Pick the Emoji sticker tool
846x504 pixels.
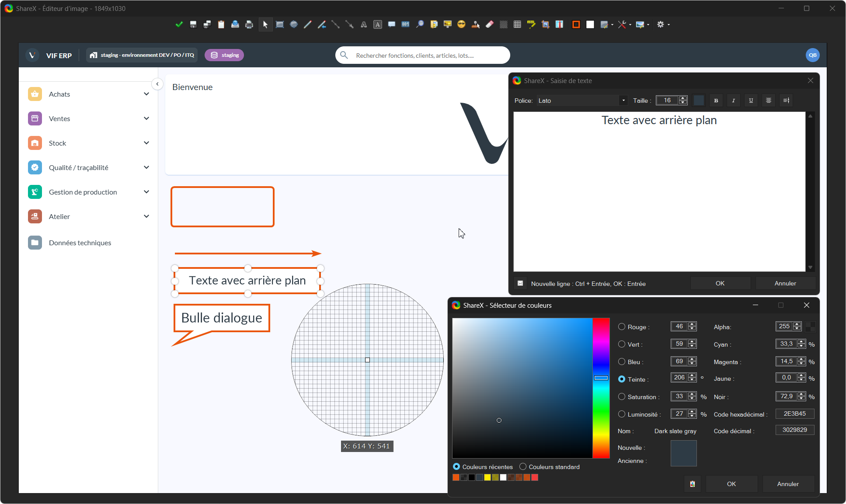461,25
